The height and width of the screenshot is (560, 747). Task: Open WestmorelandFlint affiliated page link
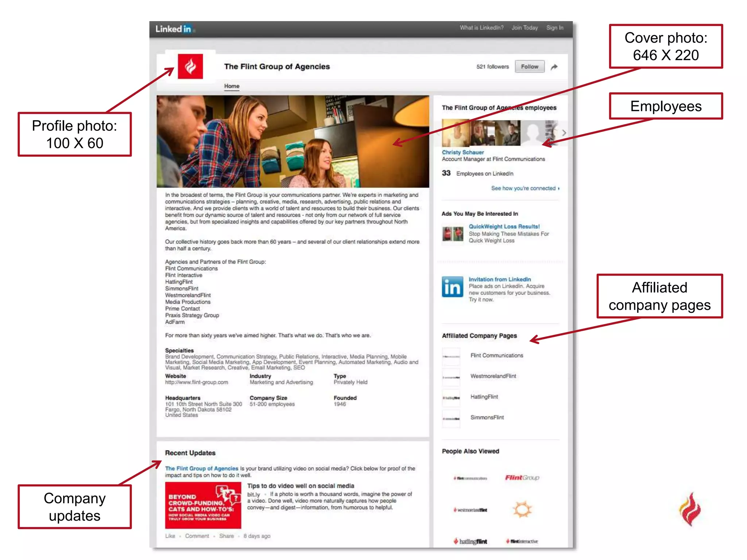(x=493, y=376)
